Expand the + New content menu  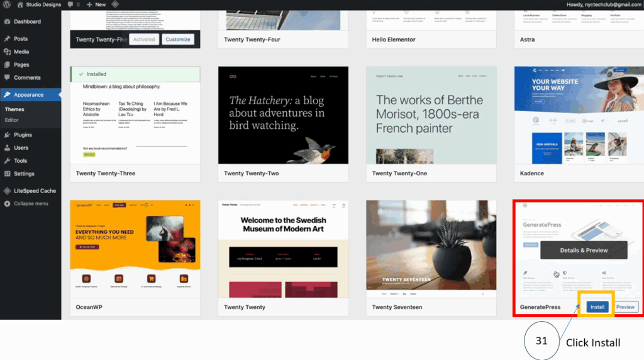click(96, 4)
